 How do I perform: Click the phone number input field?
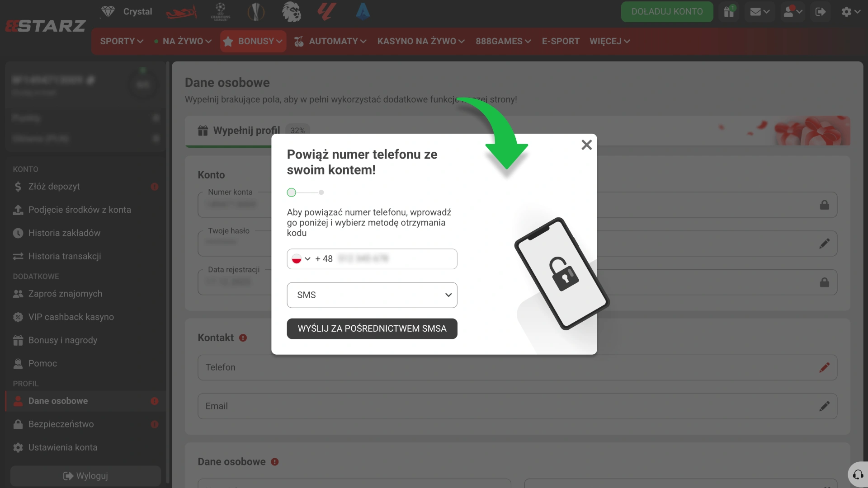tap(372, 259)
